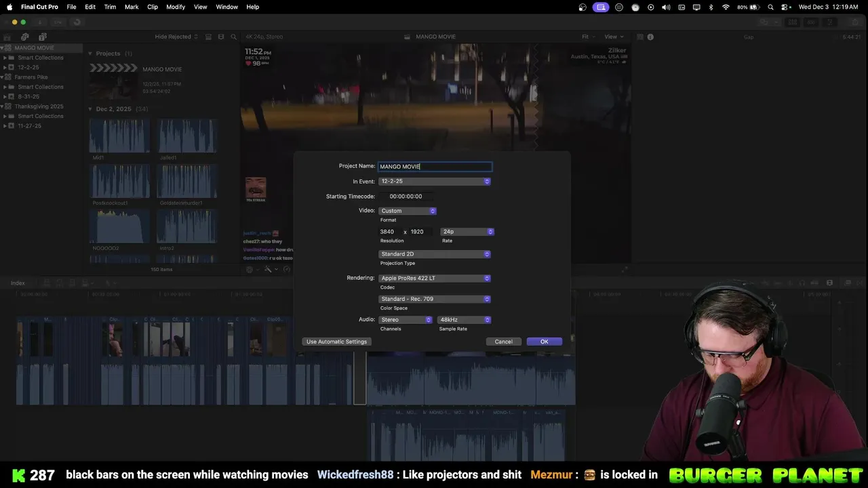The width and height of the screenshot is (868, 488).
Task: Click the Bluetooth menu bar icon
Action: tap(711, 7)
